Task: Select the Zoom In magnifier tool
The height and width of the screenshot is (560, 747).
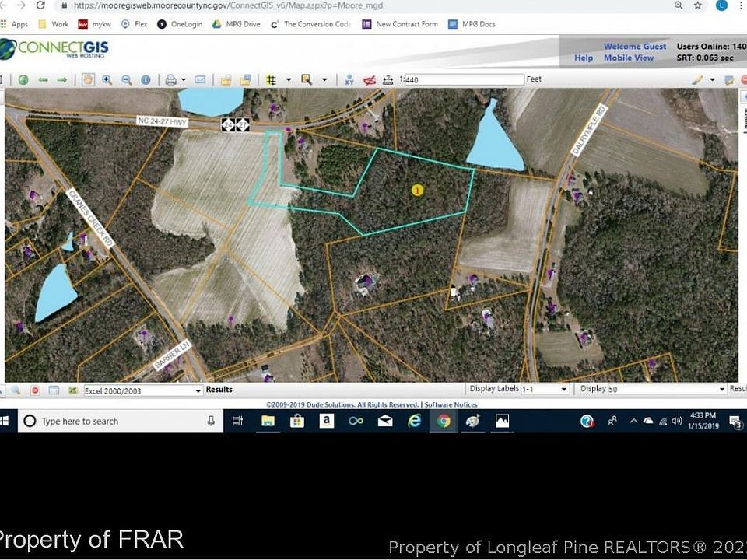Action: [x=107, y=80]
